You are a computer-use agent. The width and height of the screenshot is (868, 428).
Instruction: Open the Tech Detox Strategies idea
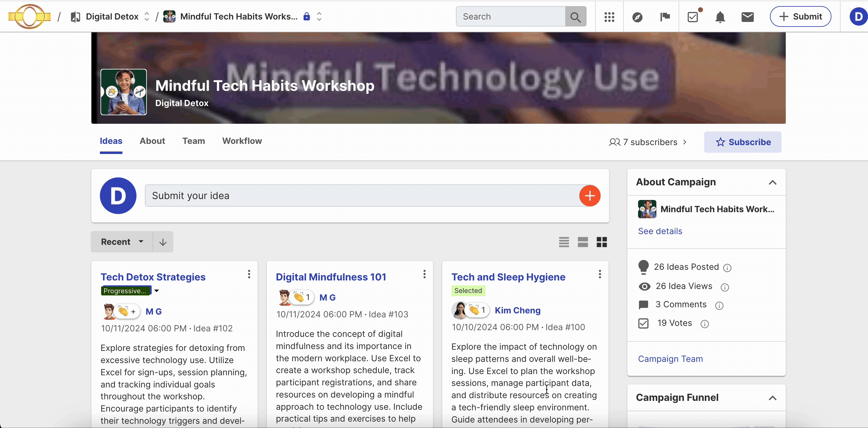[x=153, y=277]
